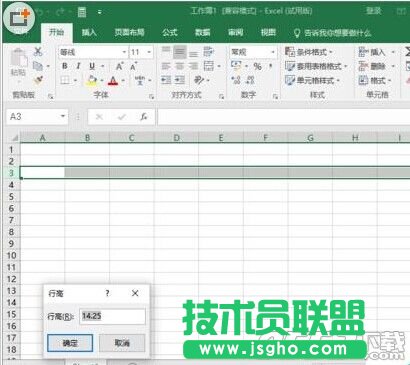Toggle center text horizontally

coord(180,66)
